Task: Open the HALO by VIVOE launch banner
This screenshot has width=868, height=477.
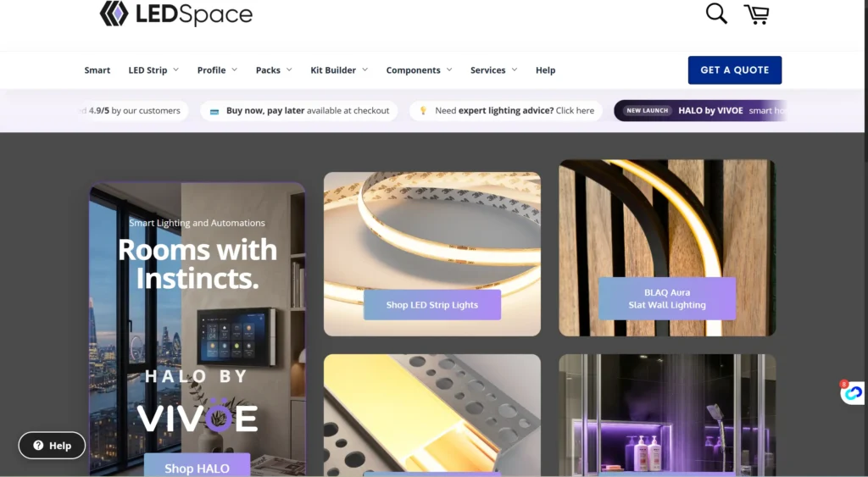Action: pyautogui.click(x=700, y=111)
